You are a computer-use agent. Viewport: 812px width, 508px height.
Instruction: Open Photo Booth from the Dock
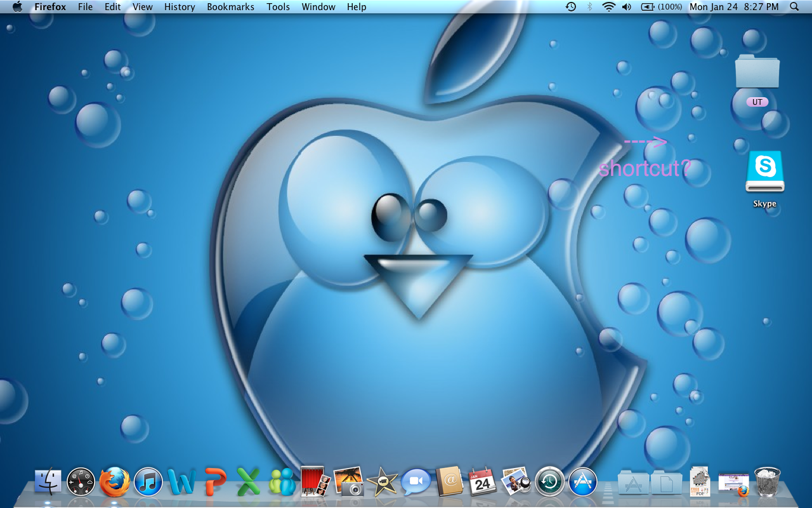click(x=315, y=482)
